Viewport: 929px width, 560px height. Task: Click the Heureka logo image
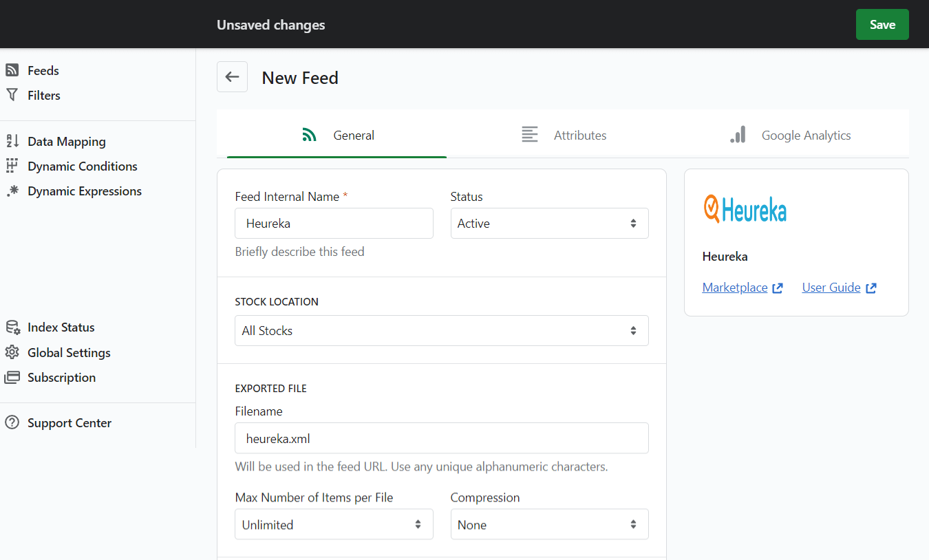745,208
